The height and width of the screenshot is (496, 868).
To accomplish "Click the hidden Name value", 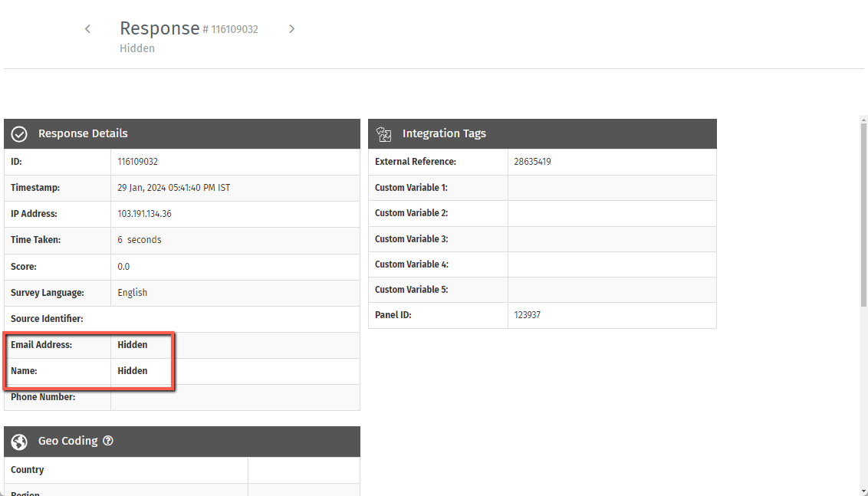I will pos(133,371).
